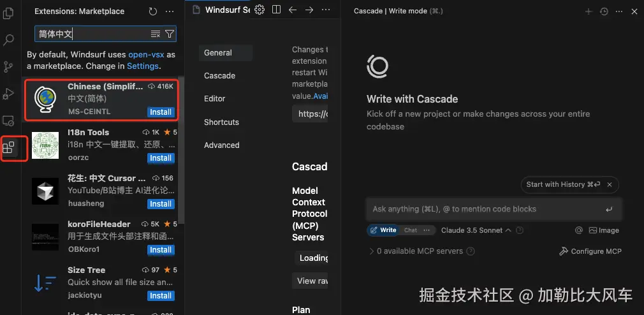This screenshot has height=315, width=644.
Task: Click the marketplace URL field starting https://
Action: coord(310,114)
